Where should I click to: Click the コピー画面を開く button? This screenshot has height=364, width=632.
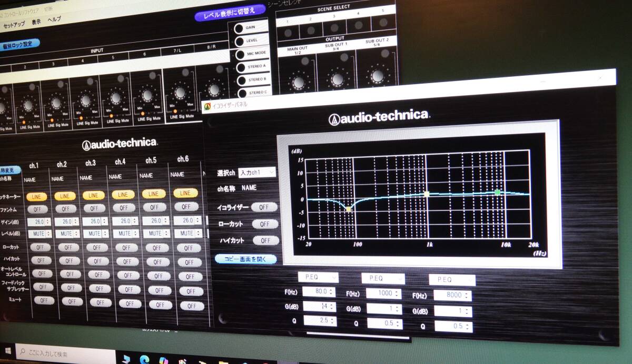(x=245, y=259)
